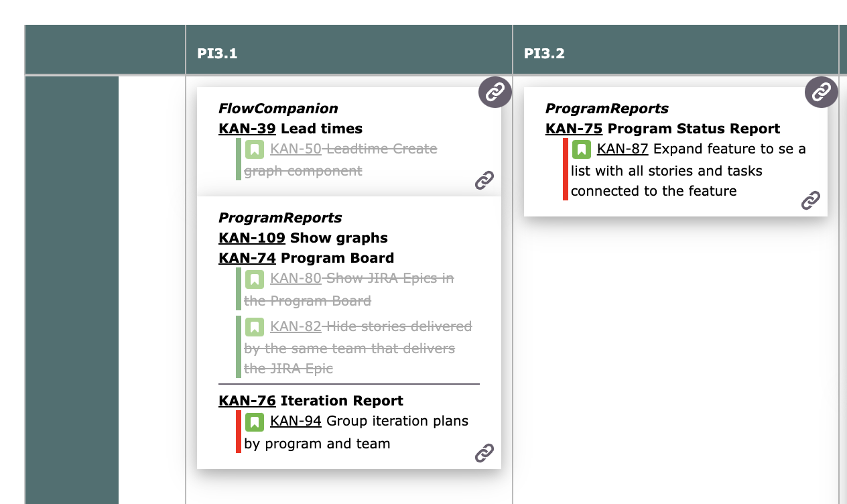
Task: Click the faded story icon for KAN-80
Action: click(x=255, y=279)
